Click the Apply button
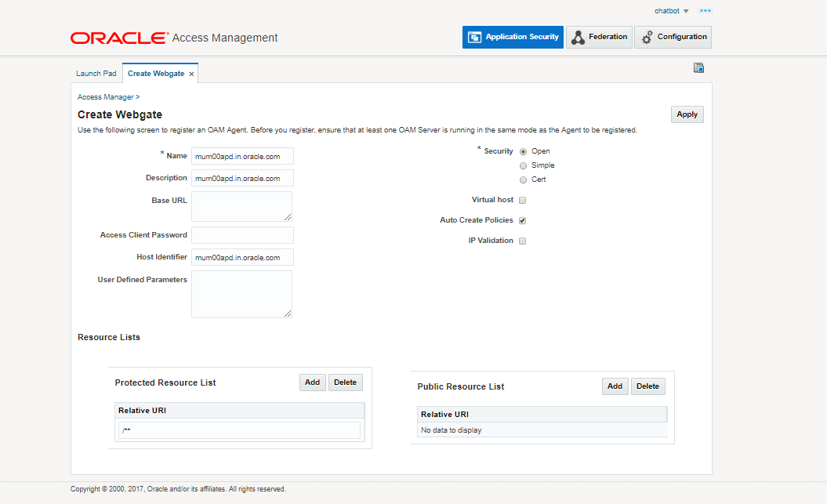 687,114
